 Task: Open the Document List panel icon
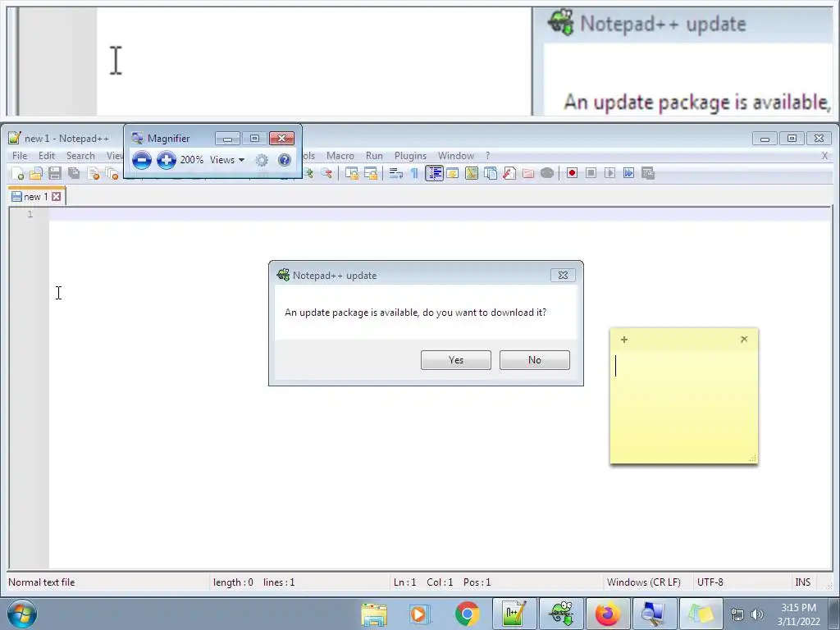tap(491, 173)
